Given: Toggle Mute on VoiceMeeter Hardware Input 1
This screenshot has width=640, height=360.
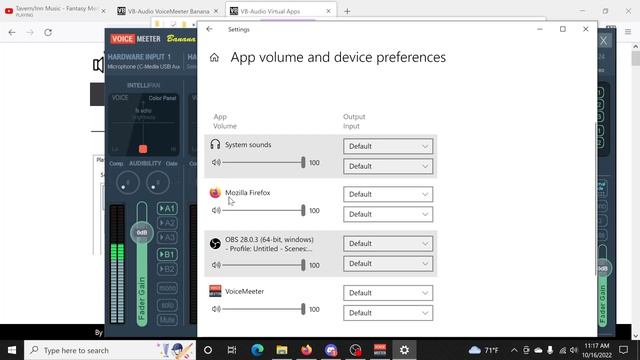Looking at the screenshot, I should pyautogui.click(x=167, y=320).
